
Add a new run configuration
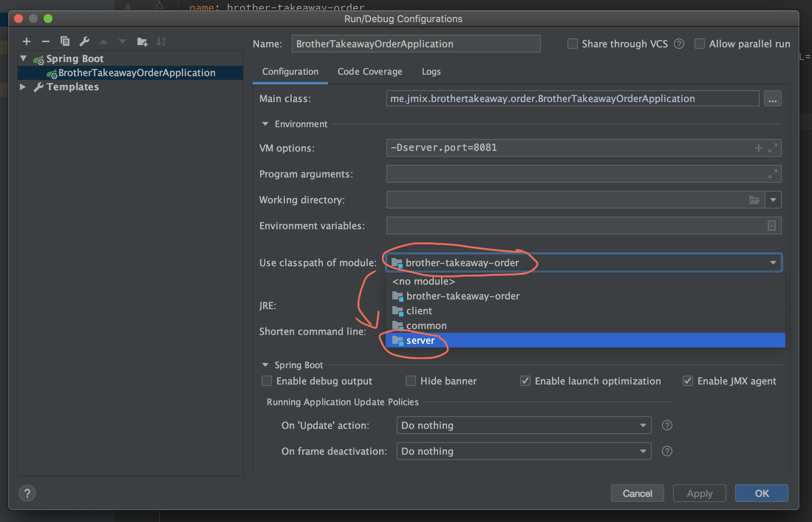pyautogui.click(x=26, y=41)
